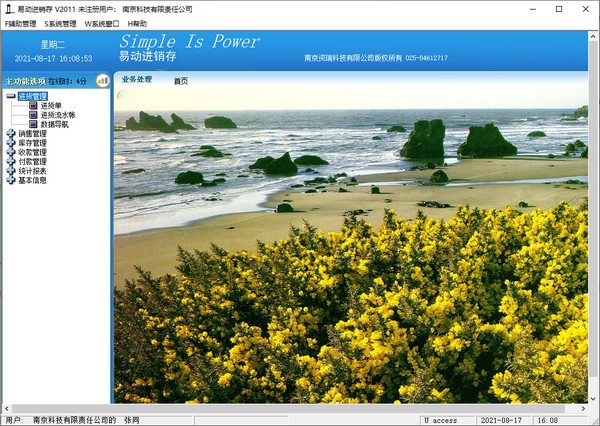Expand the 统计报表 section
600x426 pixels.
click(x=11, y=171)
